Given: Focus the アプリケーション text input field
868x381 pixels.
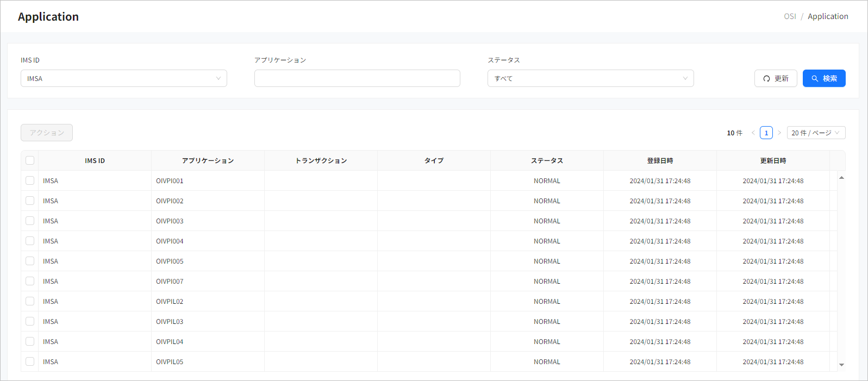Looking at the screenshot, I should (x=357, y=78).
